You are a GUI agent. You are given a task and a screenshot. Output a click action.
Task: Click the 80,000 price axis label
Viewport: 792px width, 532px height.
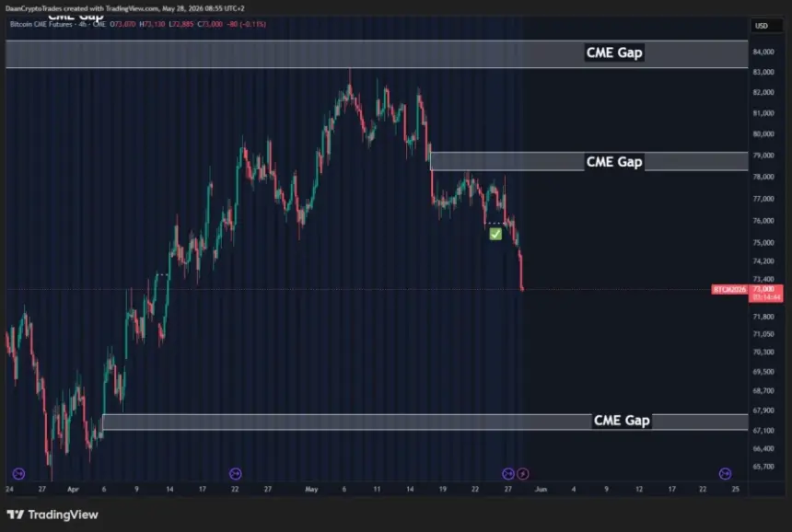click(763, 133)
